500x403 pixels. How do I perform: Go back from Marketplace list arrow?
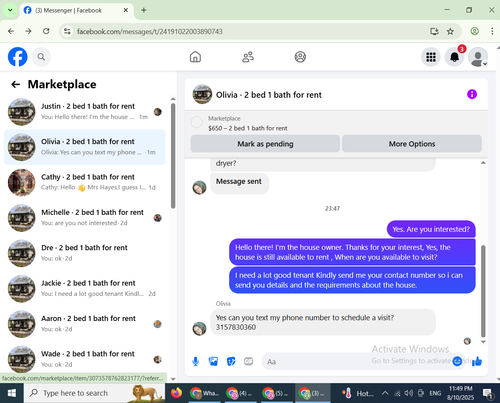tap(16, 84)
